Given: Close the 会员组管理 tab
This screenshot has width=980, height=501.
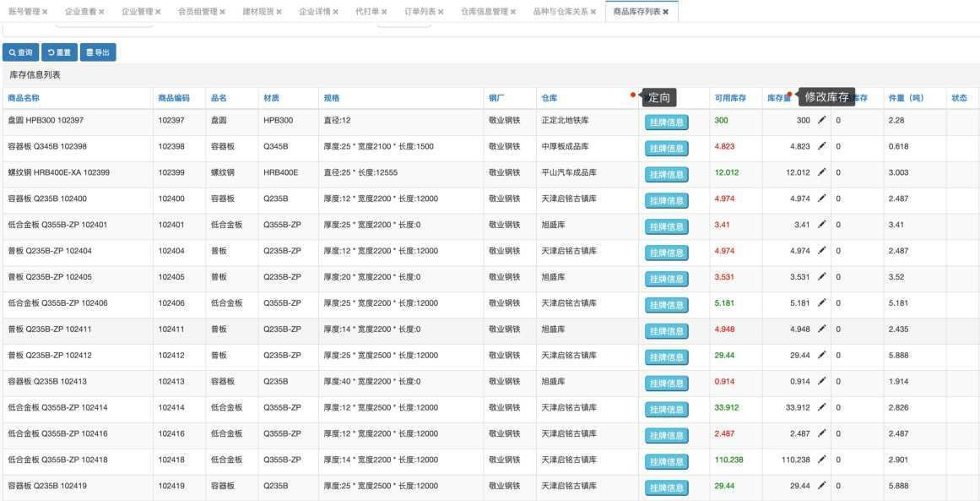Looking at the screenshot, I should pos(223,12).
